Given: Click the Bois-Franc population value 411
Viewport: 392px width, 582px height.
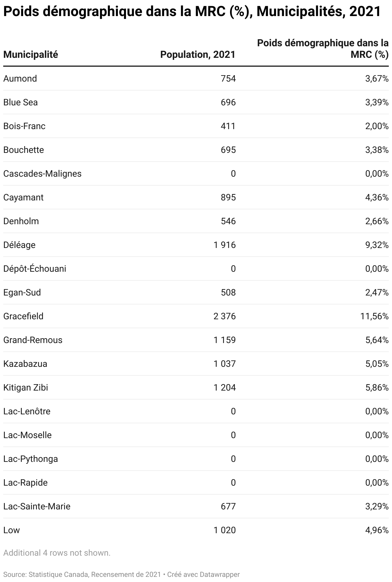Looking at the screenshot, I should 228,126.
